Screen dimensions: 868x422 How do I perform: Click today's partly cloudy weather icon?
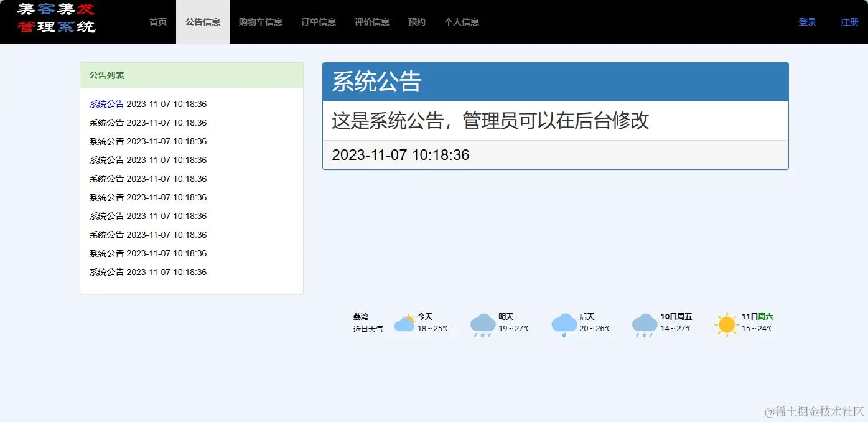click(x=405, y=324)
